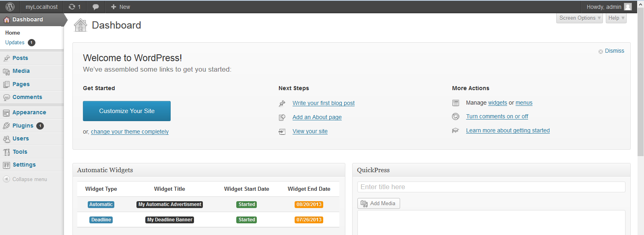The image size is (644, 235).
Task: Click the Add Media button
Action: point(379,203)
